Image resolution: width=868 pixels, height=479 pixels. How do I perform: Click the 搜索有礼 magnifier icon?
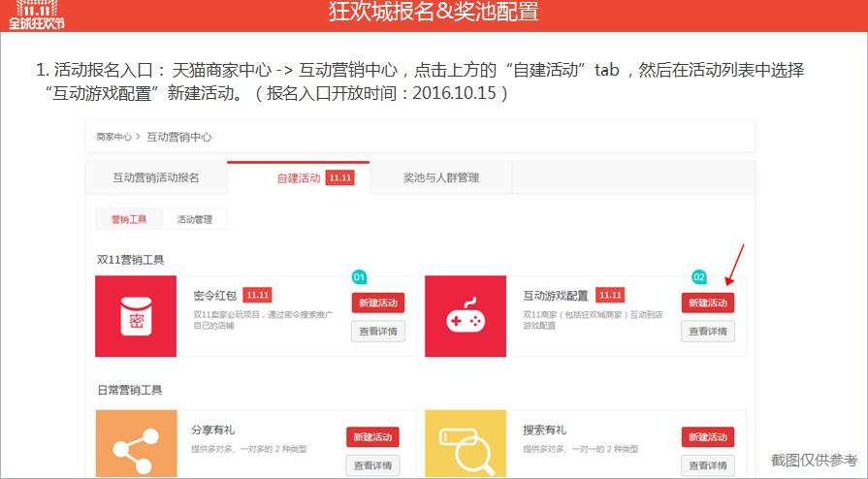click(466, 443)
